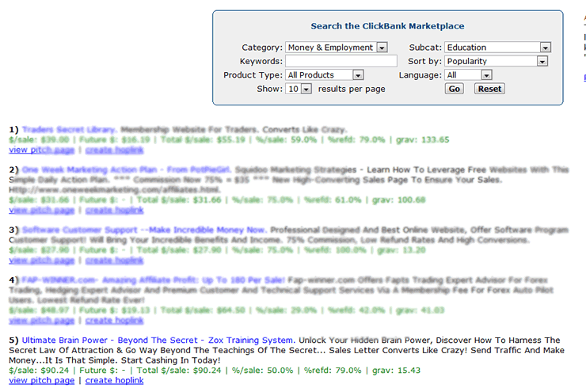Create hoplink for Software Customer Support

click(x=114, y=260)
